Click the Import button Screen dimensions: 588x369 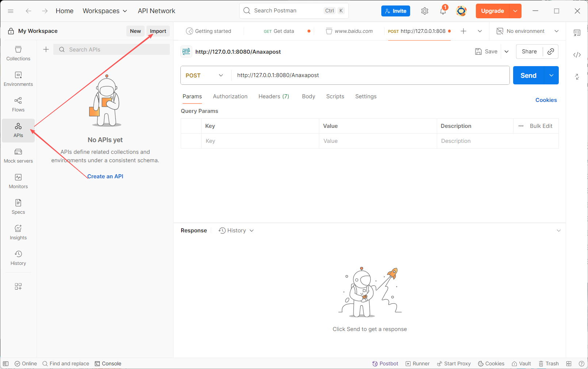pyautogui.click(x=158, y=31)
